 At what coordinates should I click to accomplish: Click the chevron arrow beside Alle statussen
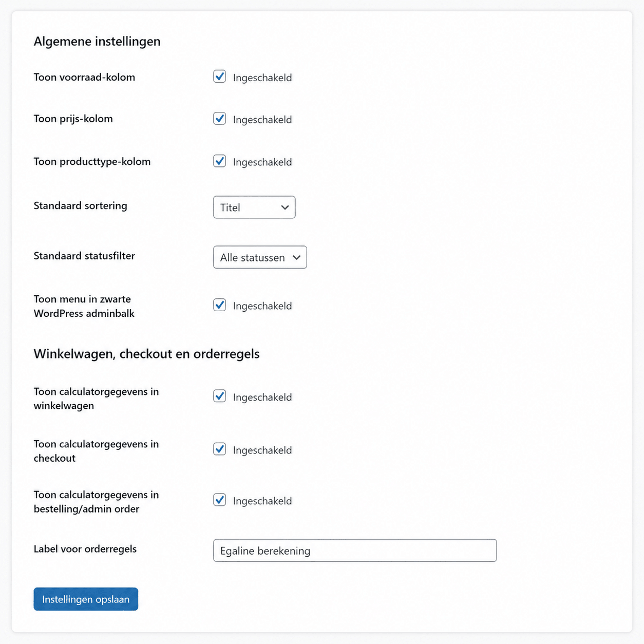pos(296,257)
